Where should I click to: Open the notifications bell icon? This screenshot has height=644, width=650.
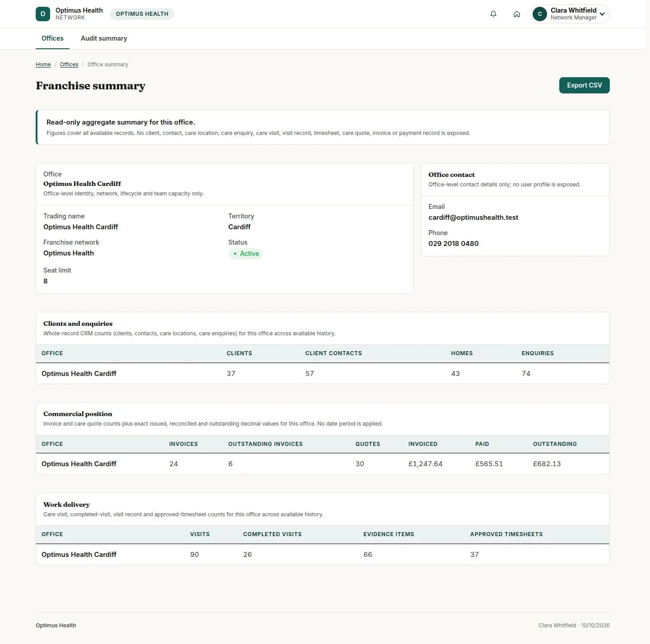tap(493, 14)
